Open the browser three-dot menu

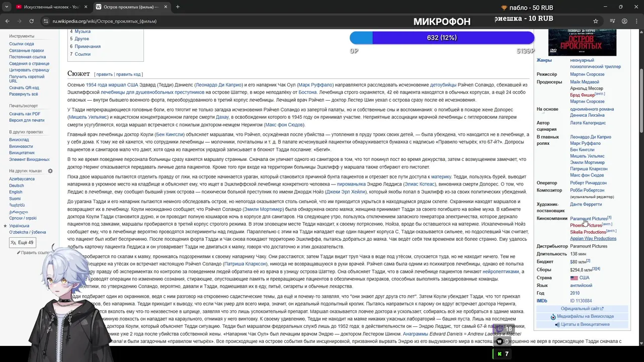coord(636,21)
